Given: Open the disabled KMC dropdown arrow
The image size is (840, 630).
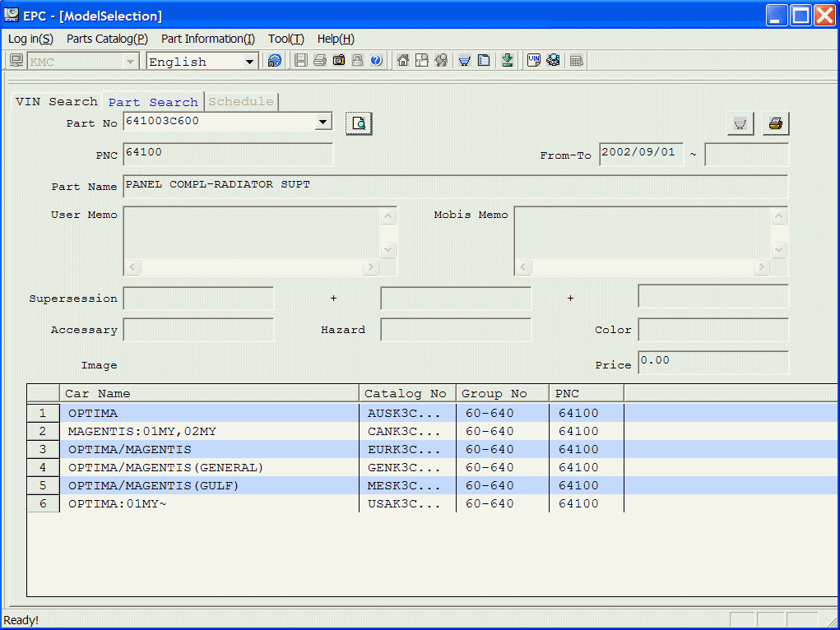Looking at the screenshot, I should (x=130, y=62).
